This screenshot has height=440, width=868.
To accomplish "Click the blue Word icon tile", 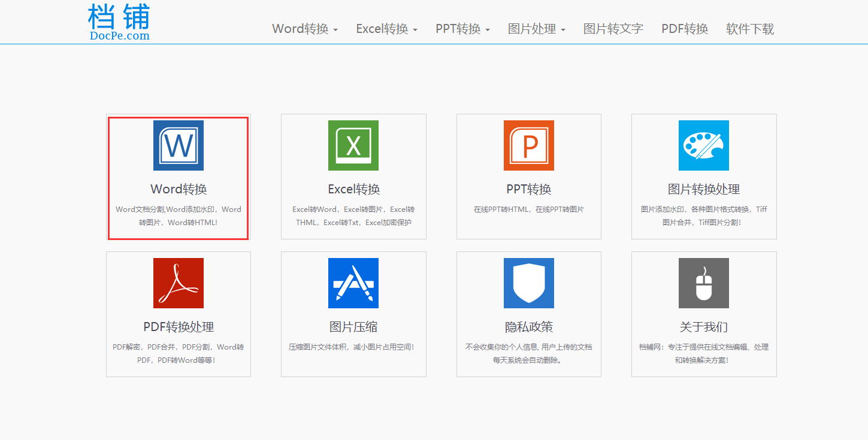I will click(179, 145).
